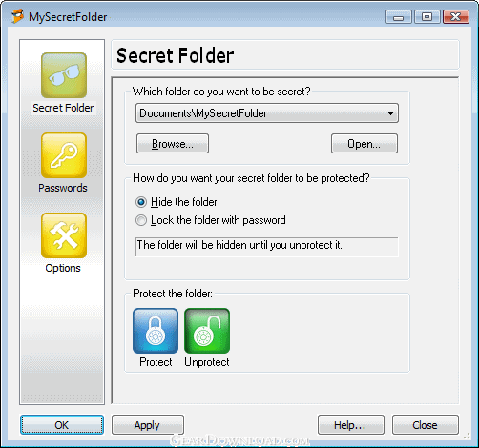Click the MySecretFolder title bar app icon
The image size is (479, 448).
point(18,16)
